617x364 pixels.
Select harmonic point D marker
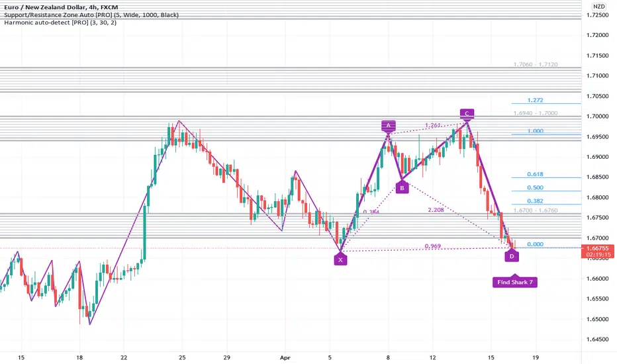[x=512, y=256]
